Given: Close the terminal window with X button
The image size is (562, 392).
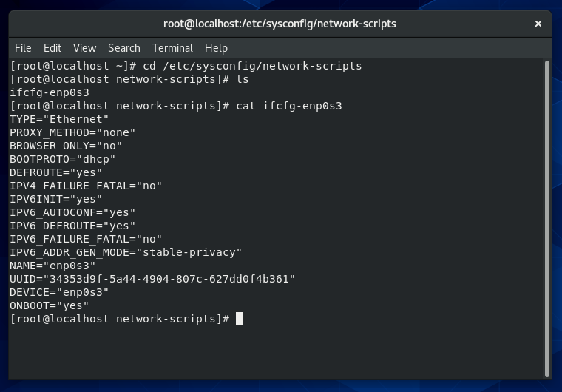Looking at the screenshot, I should pyautogui.click(x=538, y=24).
